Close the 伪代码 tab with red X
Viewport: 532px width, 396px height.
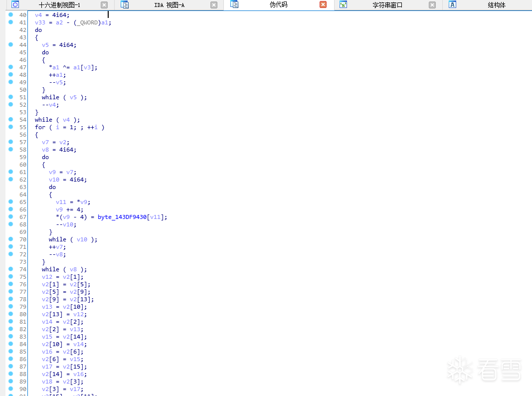[x=323, y=4]
